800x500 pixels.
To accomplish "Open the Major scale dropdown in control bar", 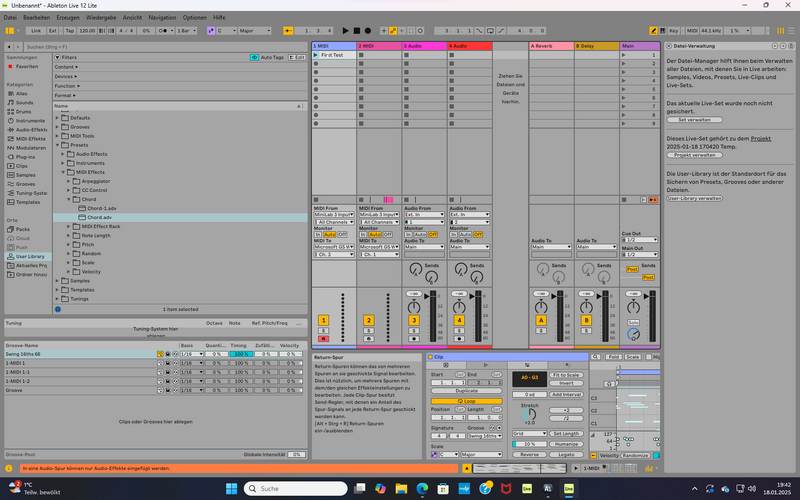I will pyautogui.click(x=255, y=31).
